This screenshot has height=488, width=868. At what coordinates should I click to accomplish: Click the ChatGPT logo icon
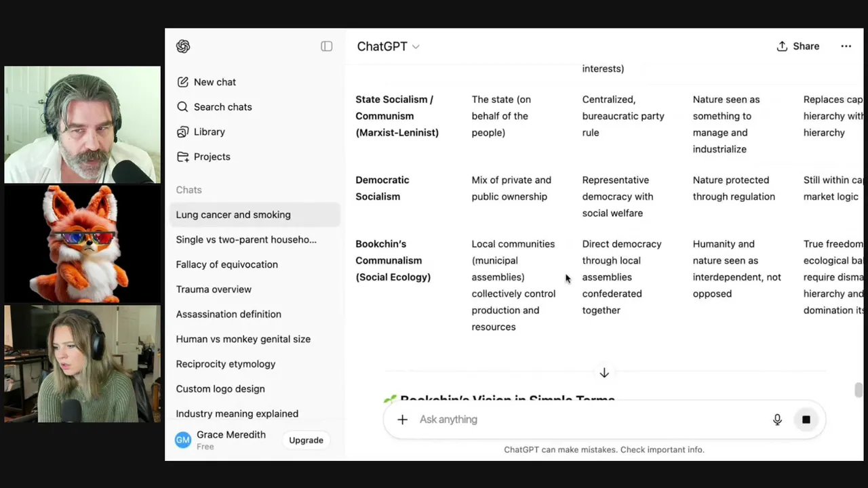tap(183, 46)
